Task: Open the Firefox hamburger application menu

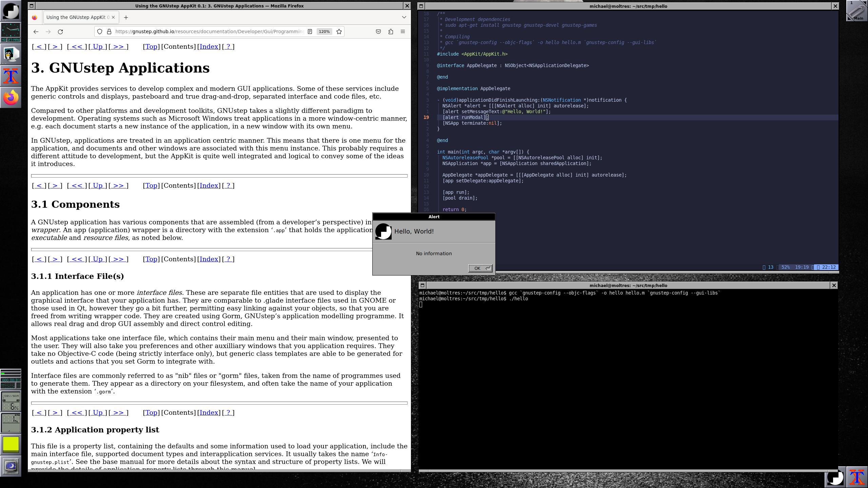Action: click(403, 32)
